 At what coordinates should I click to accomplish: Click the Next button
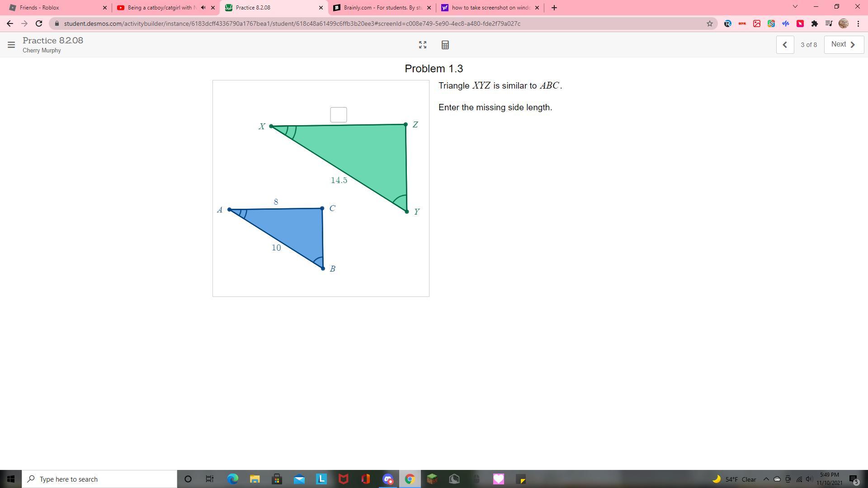pos(844,44)
